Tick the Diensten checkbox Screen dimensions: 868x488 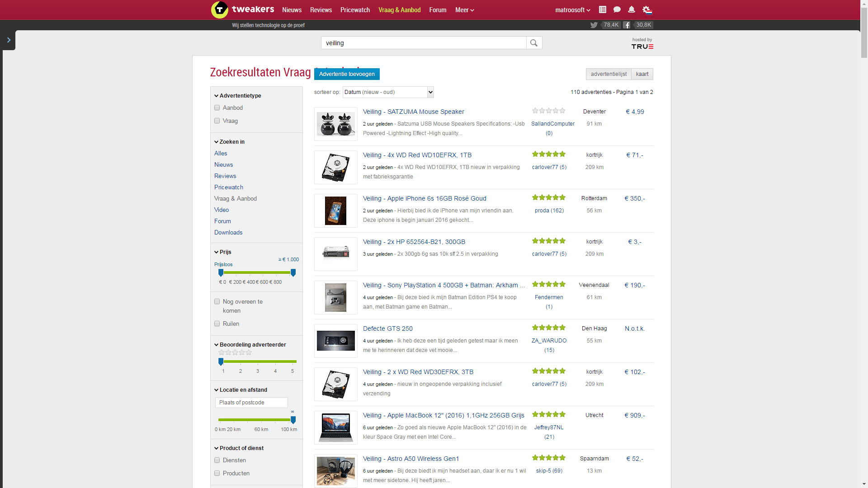217,460
